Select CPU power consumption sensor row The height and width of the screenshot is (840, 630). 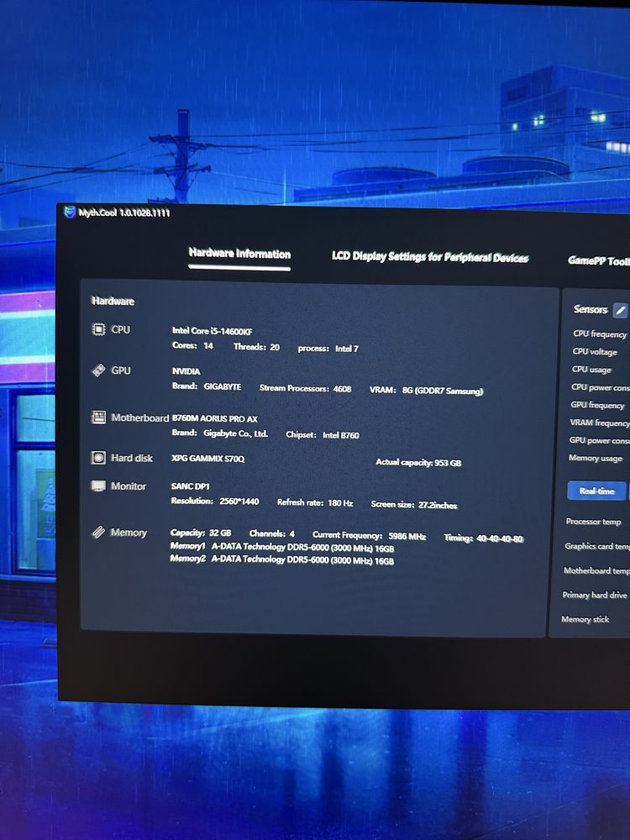coord(601,386)
